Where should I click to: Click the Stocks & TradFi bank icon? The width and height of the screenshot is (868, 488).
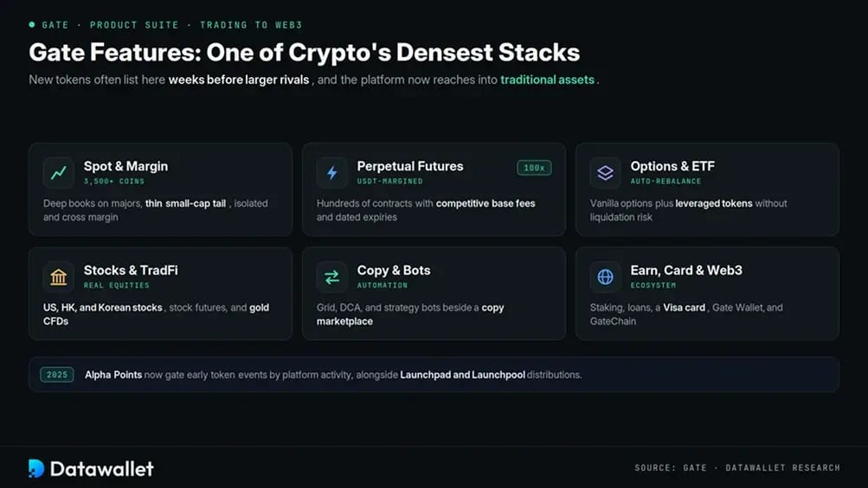[x=59, y=277]
